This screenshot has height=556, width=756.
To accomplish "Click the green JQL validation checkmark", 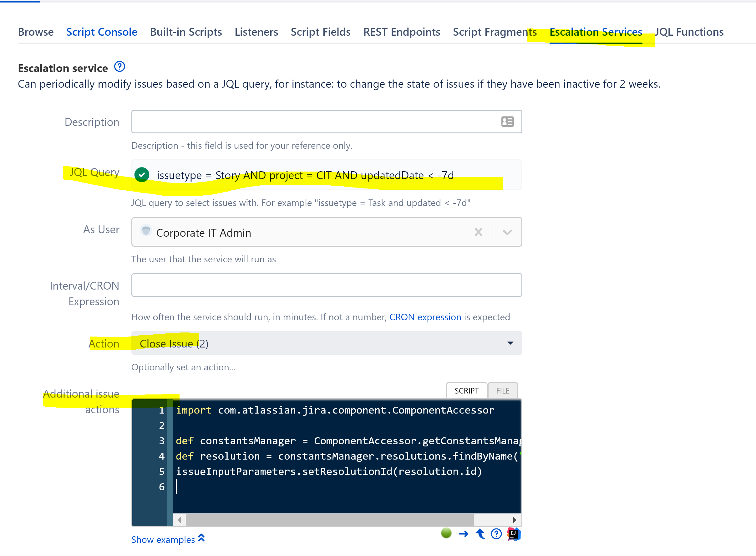I will click(142, 175).
